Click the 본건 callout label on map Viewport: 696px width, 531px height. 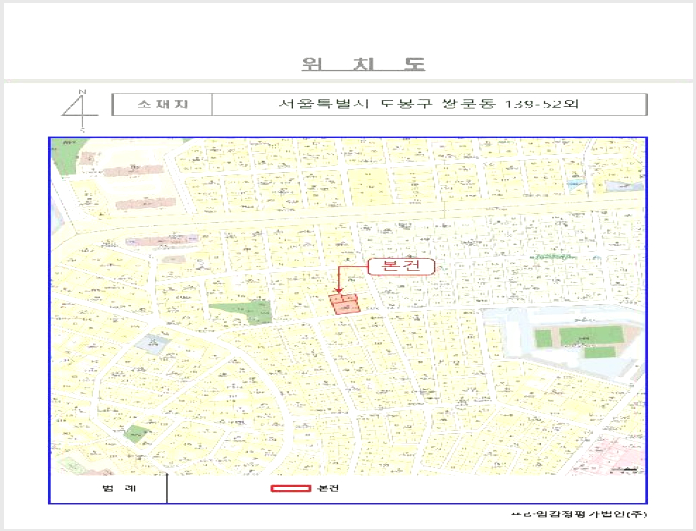coord(401,266)
